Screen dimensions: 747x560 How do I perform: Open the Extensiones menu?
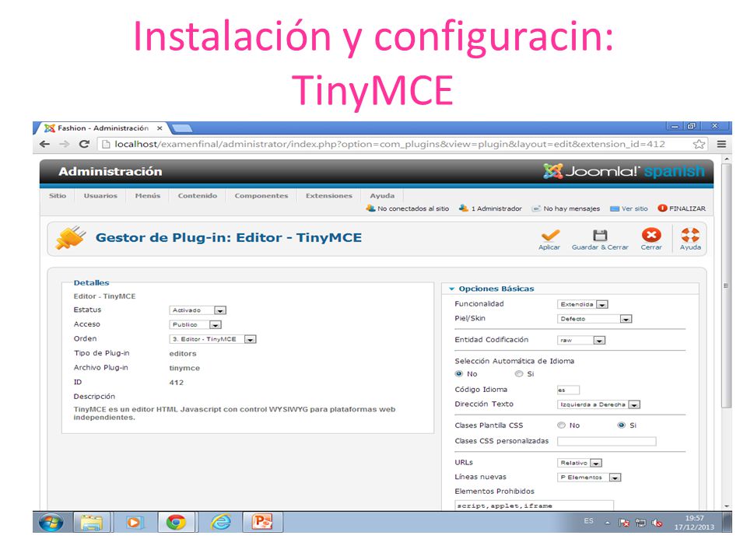pyautogui.click(x=329, y=196)
